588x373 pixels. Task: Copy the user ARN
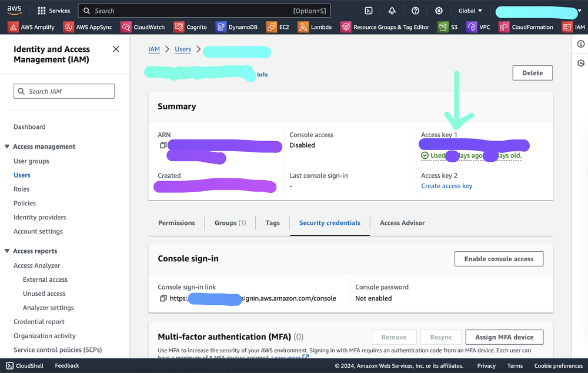coord(163,145)
